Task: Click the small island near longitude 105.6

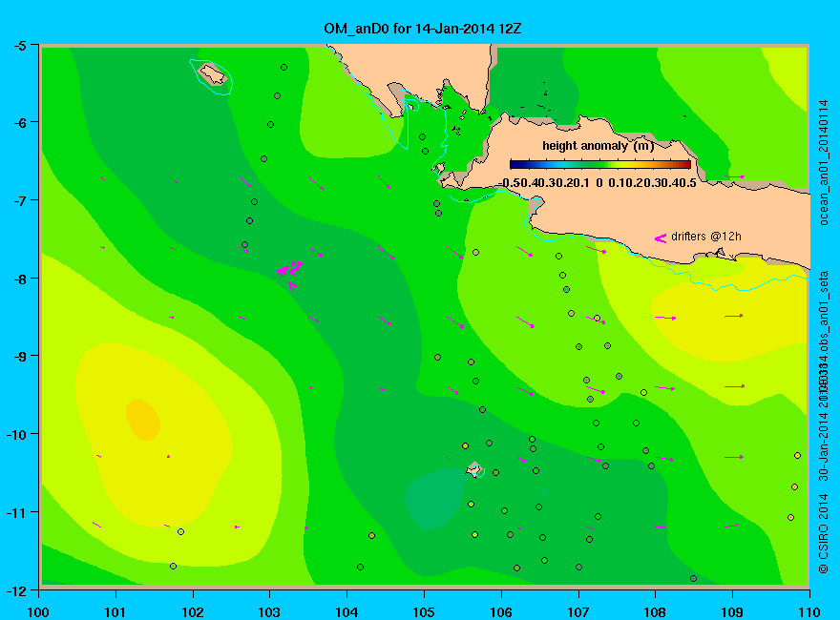Action: pyautogui.click(x=474, y=470)
